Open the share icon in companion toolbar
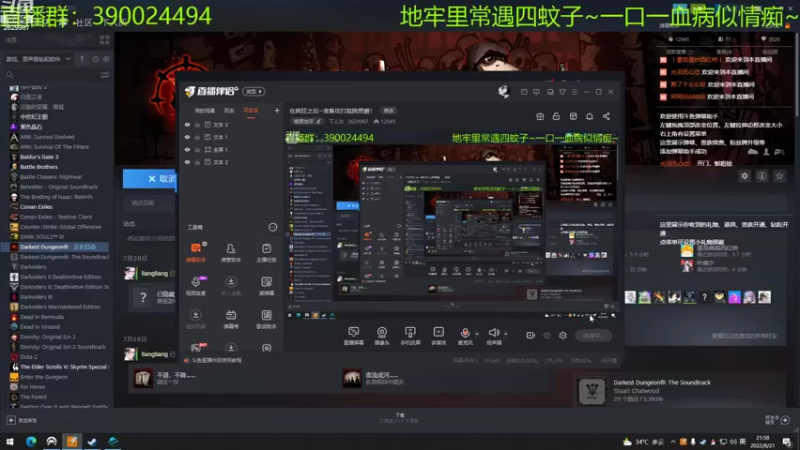Screen dimensions: 800x450 click(606, 116)
